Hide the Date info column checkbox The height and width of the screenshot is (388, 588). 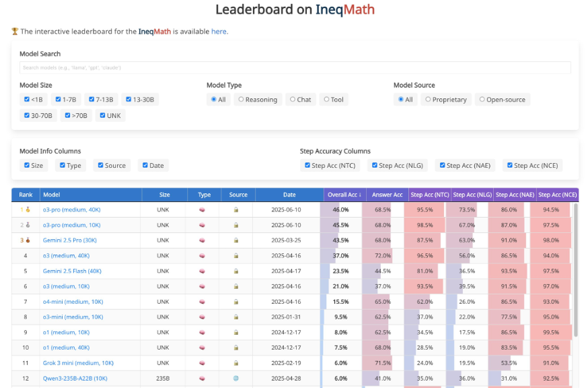[145, 165]
